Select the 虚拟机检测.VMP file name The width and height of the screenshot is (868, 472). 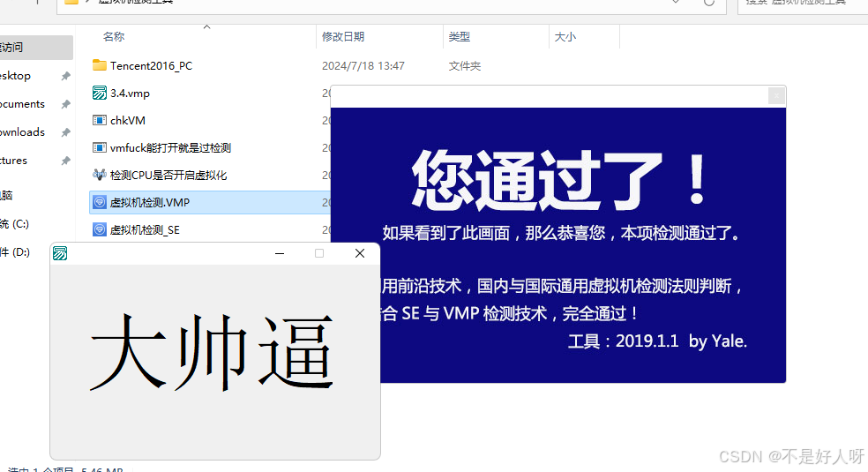click(x=150, y=203)
